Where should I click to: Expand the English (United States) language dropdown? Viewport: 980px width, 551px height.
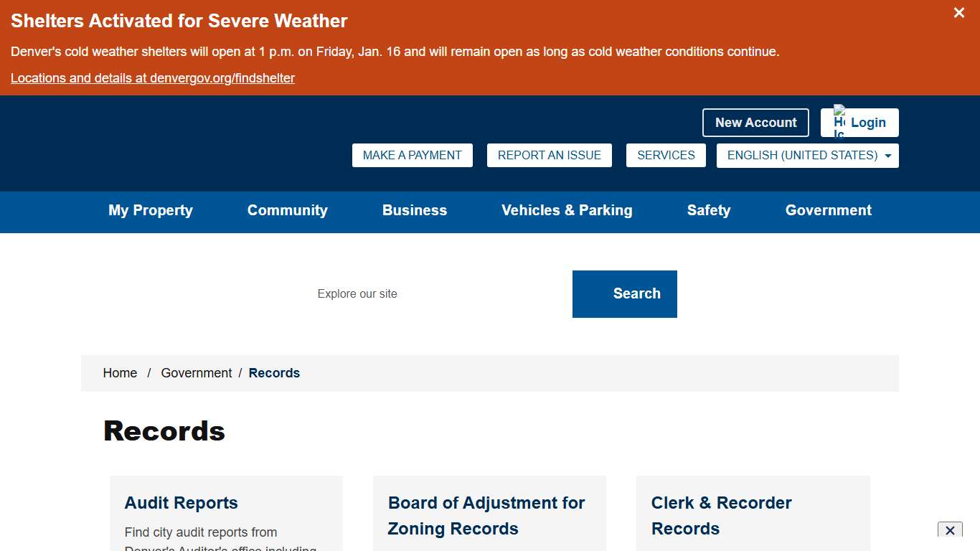(807, 155)
